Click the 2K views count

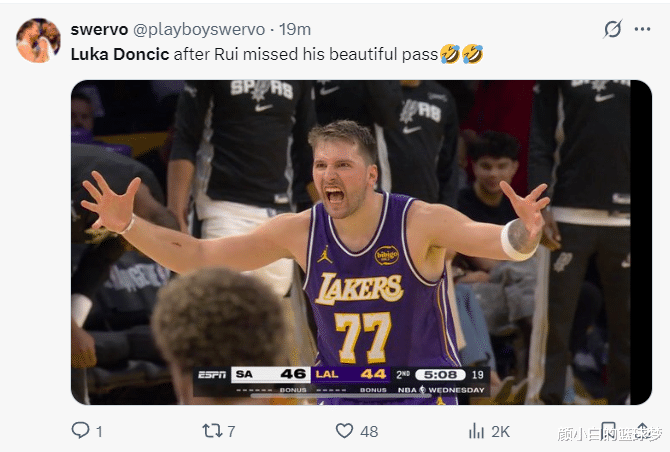500,431
